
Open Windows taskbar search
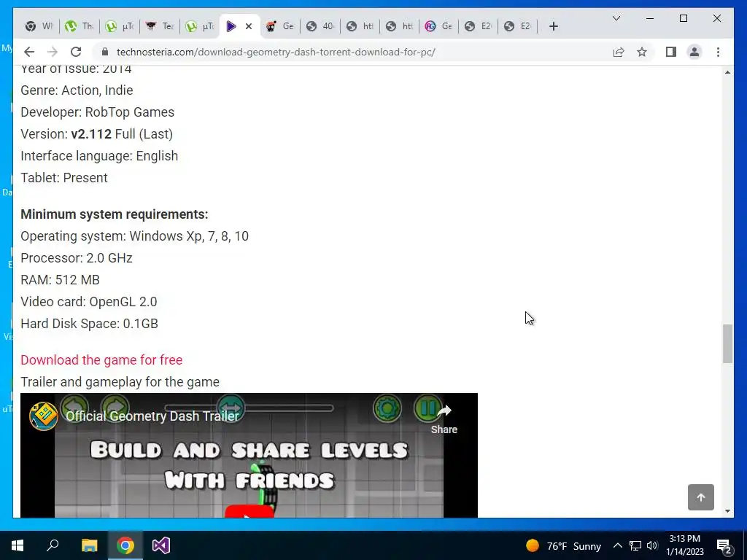53,545
